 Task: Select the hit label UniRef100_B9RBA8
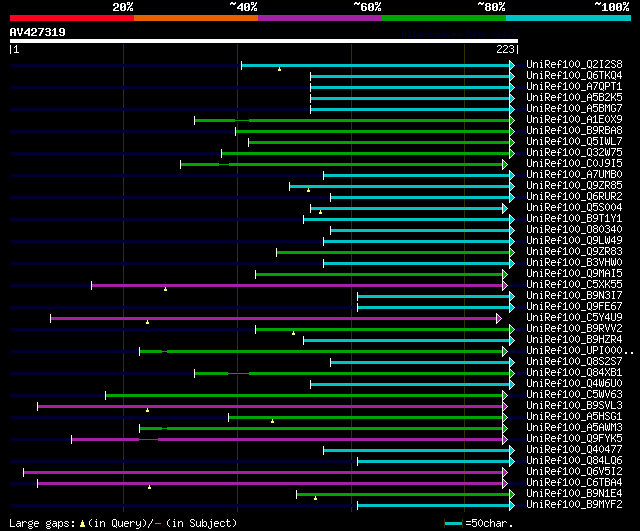pos(574,131)
